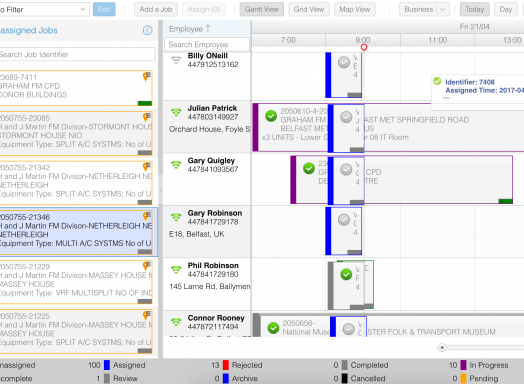524x384 pixels.
Task: Click grey checkmark on Billy ONeill's job block
Action: (344, 62)
